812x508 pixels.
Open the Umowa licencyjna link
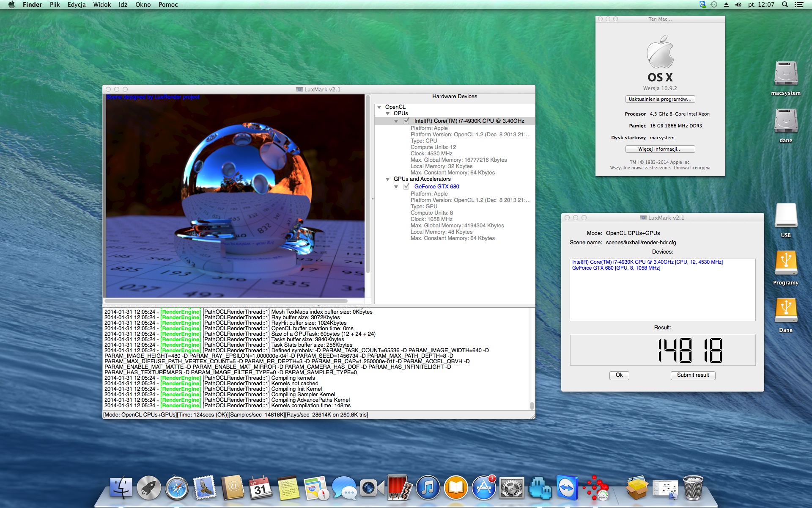[x=692, y=168]
